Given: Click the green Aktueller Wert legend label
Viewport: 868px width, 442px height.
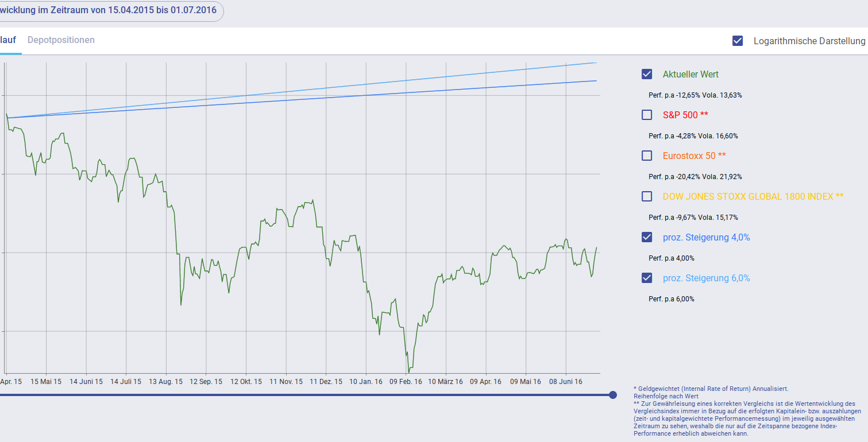Looking at the screenshot, I should coord(690,75).
